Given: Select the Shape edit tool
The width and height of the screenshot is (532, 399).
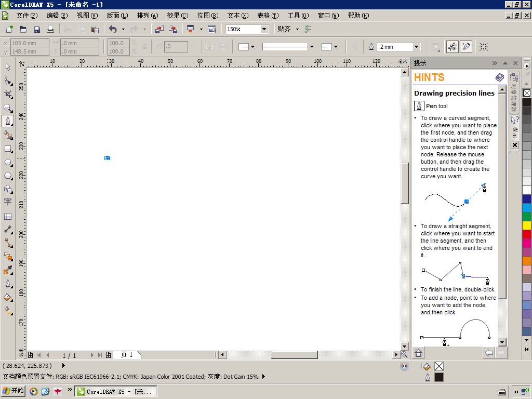Looking at the screenshot, I should (x=8, y=81).
